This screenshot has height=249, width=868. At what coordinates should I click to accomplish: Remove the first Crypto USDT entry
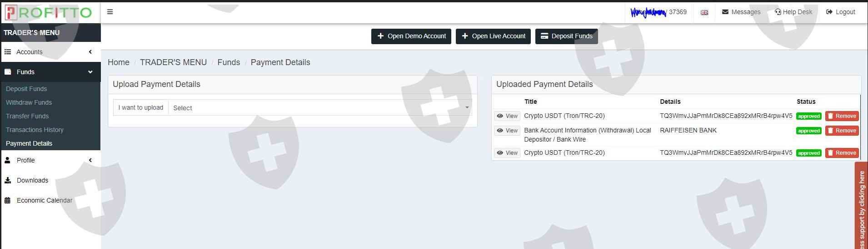click(842, 116)
